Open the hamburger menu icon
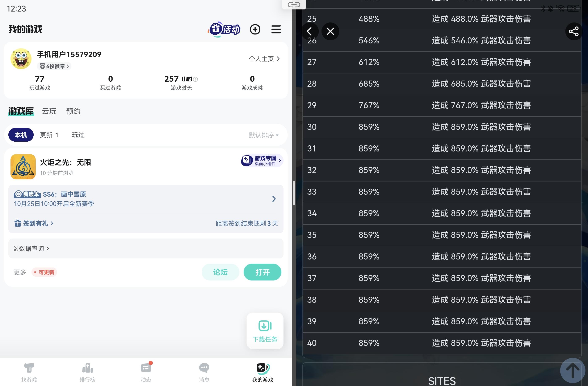 coord(276,29)
